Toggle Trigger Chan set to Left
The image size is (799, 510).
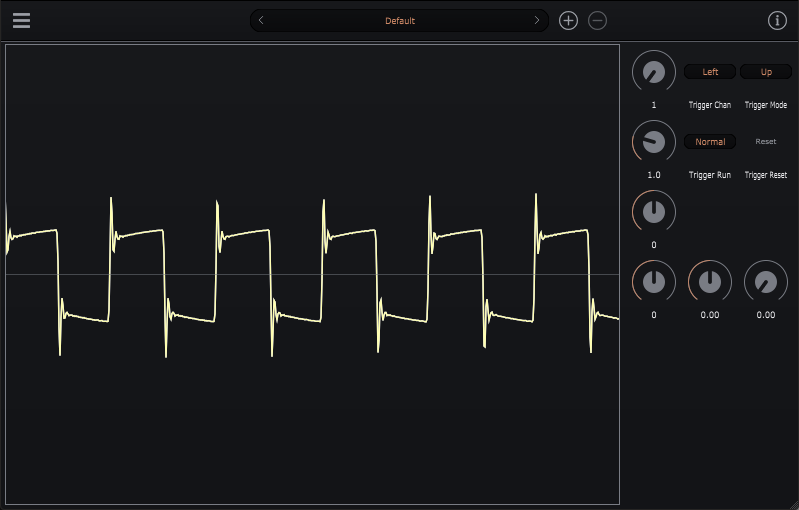[710, 72]
